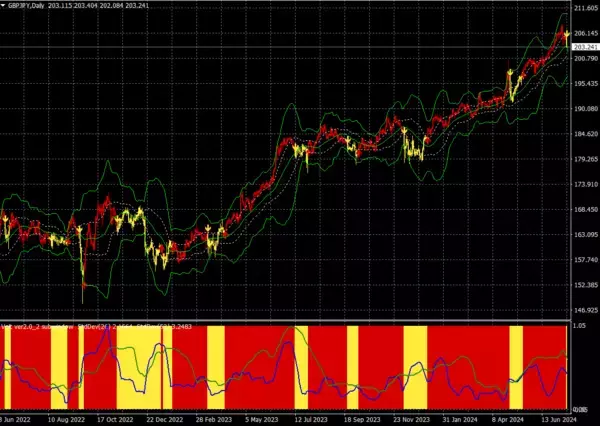Select the 152.385 level on price scale
The height and width of the screenshot is (426, 600).
585,285
